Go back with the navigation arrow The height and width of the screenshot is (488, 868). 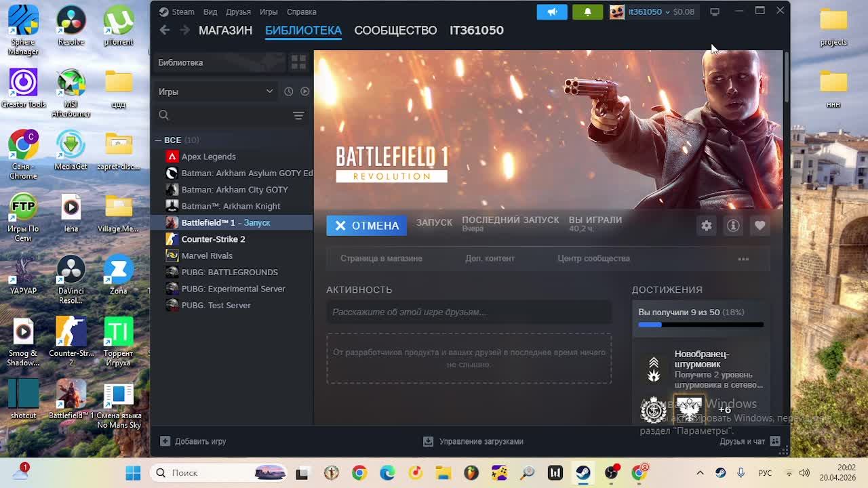click(165, 30)
